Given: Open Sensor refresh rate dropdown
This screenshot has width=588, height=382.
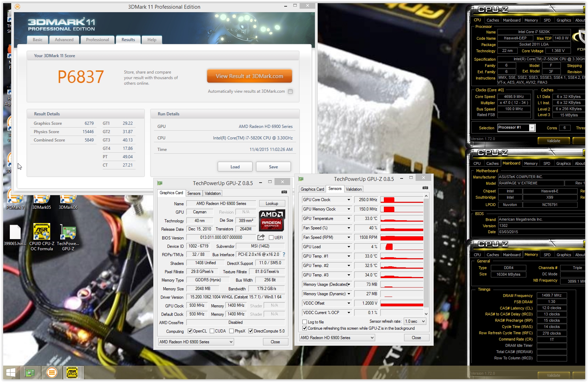Looking at the screenshot, I should (415, 321).
